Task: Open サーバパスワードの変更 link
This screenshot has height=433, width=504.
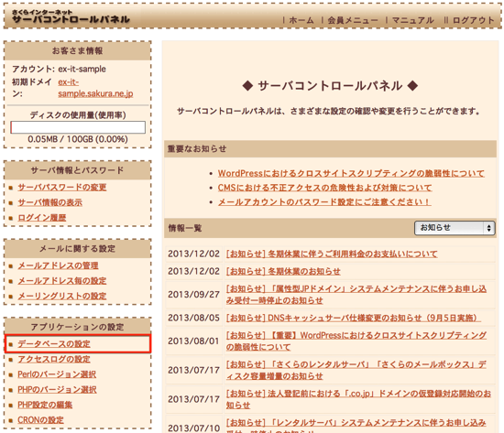Action: point(62,188)
